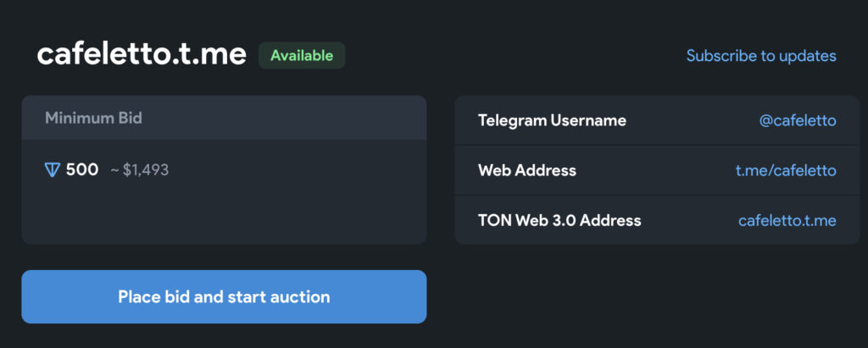Click empty area beside the bid button
Image resolution: width=868 pixels, height=348 pixels.
(643, 296)
